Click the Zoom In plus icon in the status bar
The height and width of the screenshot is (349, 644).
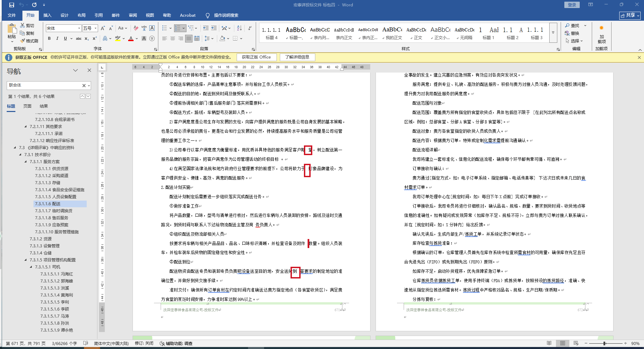(625, 343)
